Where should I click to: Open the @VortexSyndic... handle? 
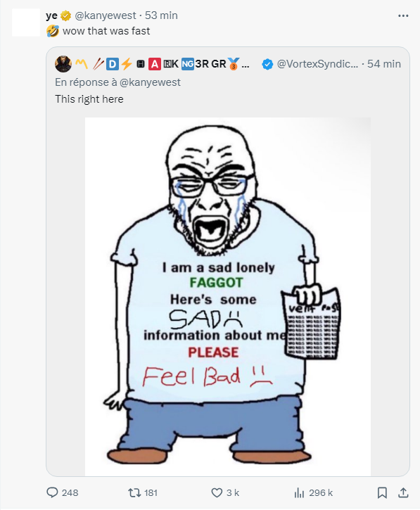point(317,64)
